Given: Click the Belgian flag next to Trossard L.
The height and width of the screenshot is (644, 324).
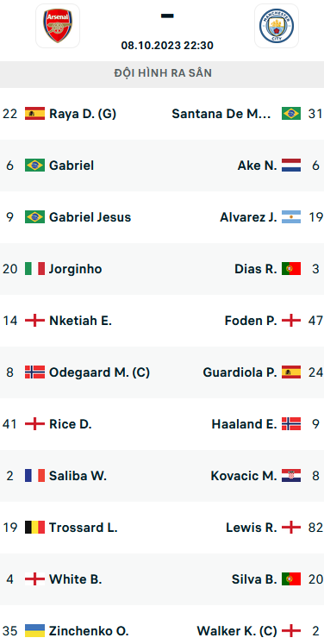Looking at the screenshot, I should coord(35,528).
